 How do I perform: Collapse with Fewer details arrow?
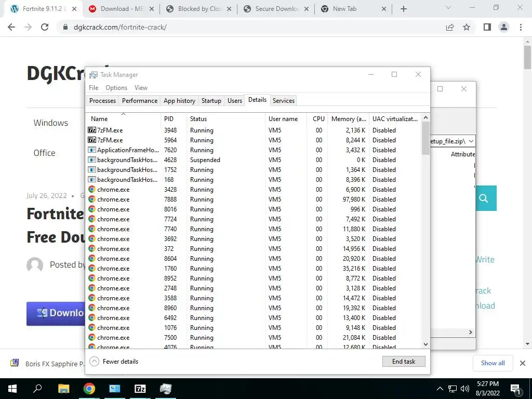point(95,362)
